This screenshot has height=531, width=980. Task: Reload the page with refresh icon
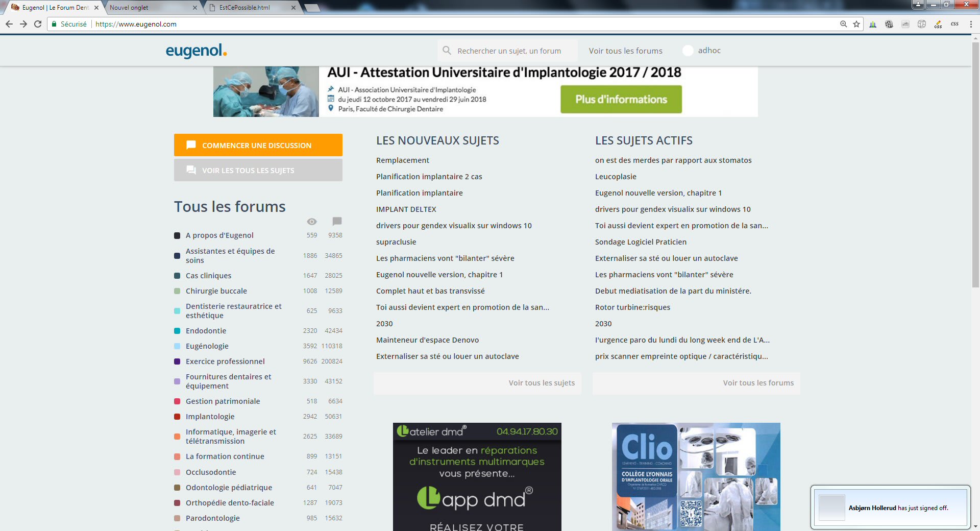coord(38,24)
